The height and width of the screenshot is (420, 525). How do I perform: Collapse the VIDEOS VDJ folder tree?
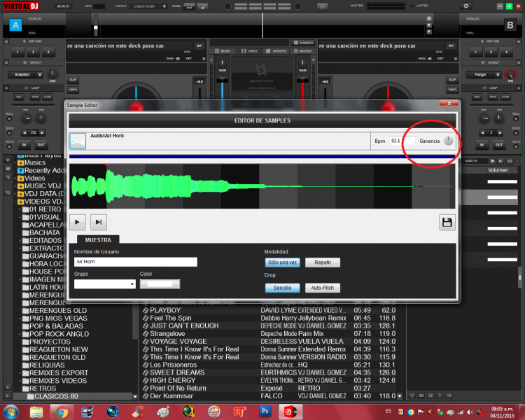pyautogui.click(x=15, y=202)
